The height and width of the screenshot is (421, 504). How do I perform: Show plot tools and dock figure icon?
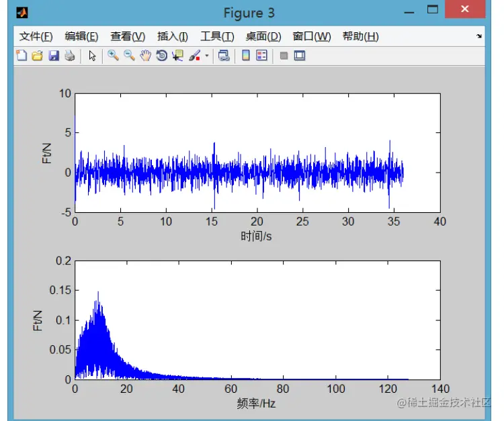tap(300, 56)
